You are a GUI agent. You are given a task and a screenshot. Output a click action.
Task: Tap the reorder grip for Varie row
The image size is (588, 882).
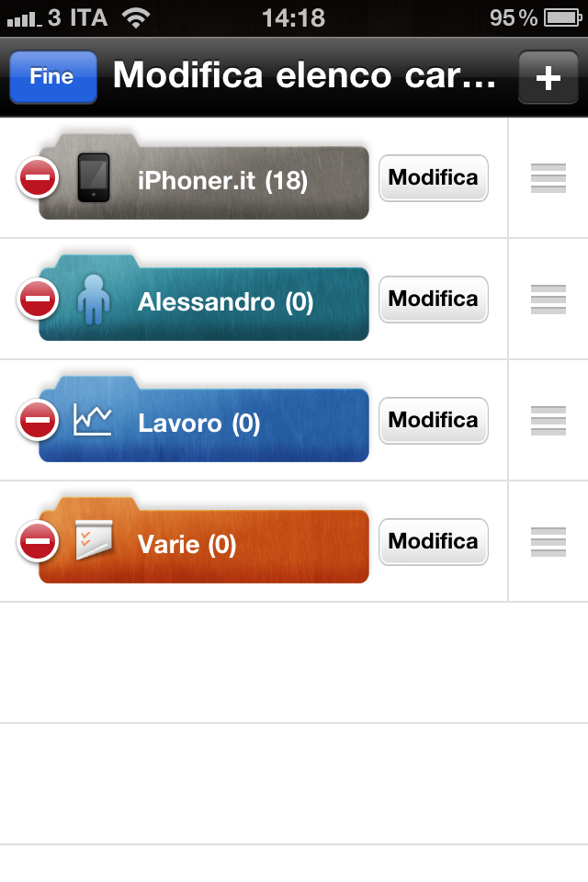click(x=548, y=542)
